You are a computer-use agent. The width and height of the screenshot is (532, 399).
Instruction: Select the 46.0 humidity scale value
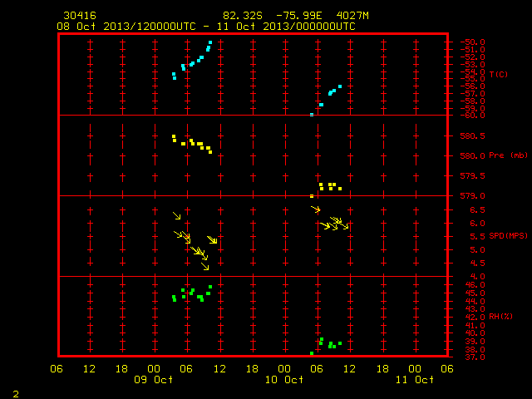click(x=475, y=285)
